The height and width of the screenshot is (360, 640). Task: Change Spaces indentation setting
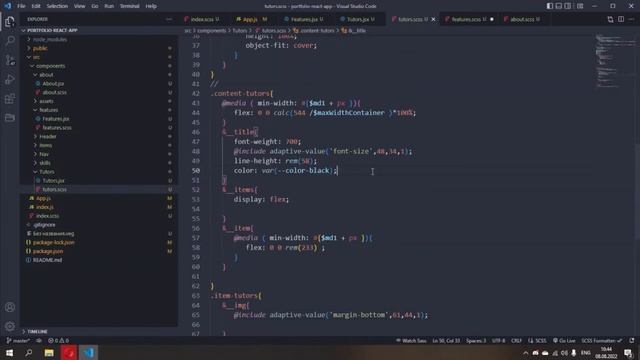(x=476, y=340)
